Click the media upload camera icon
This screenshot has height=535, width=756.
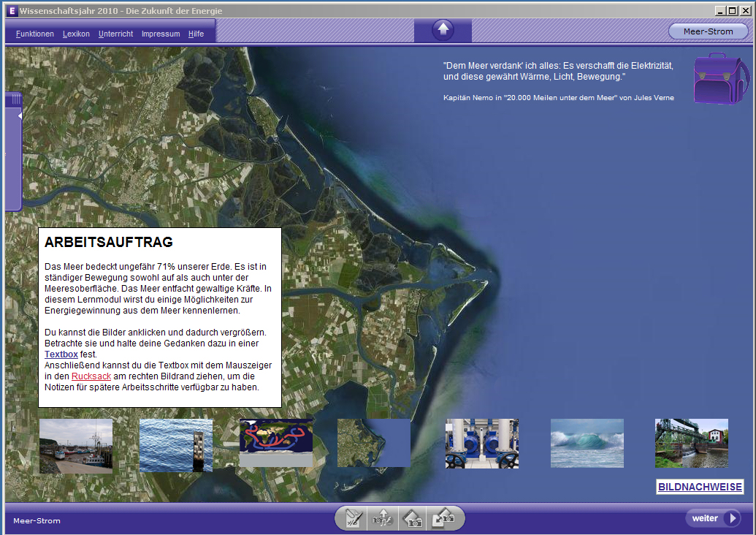(x=383, y=519)
